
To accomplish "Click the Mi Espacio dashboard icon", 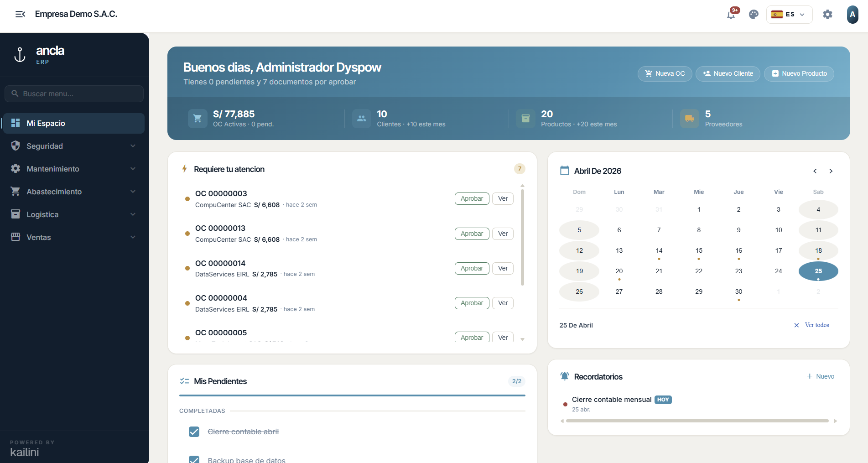I will [x=16, y=123].
